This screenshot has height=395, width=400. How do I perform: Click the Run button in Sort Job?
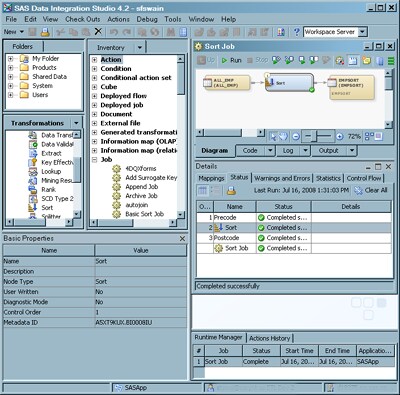(x=231, y=60)
